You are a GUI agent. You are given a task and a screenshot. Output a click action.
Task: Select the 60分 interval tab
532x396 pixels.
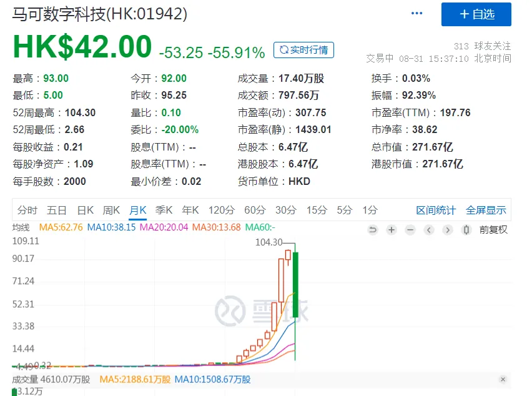pyautogui.click(x=254, y=210)
